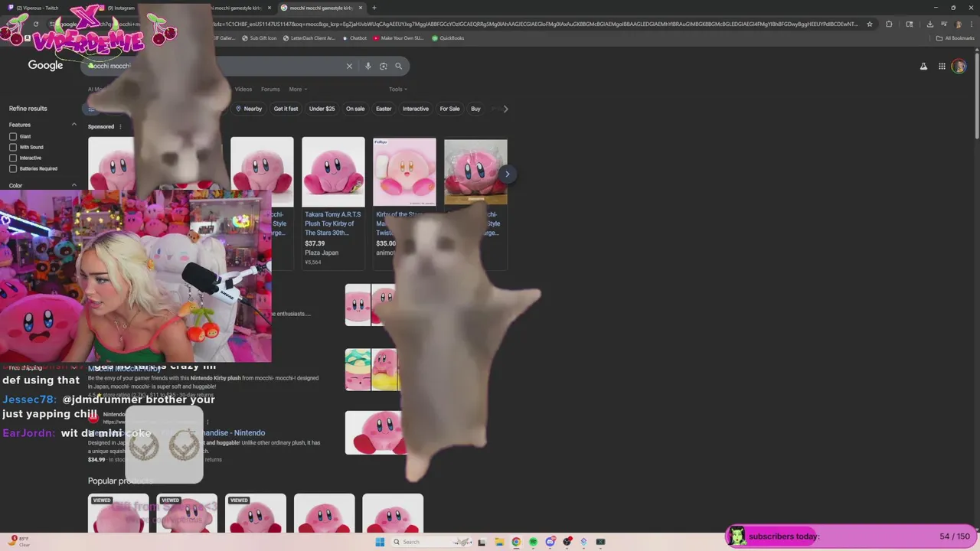The width and height of the screenshot is (980, 551).
Task: Click the $35.00 Kirby of the Stars image
Action: pos(404,171)
